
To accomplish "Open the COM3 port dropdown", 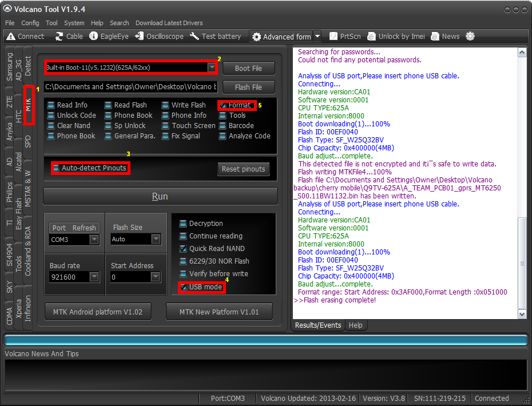I will tap(94, 240).
